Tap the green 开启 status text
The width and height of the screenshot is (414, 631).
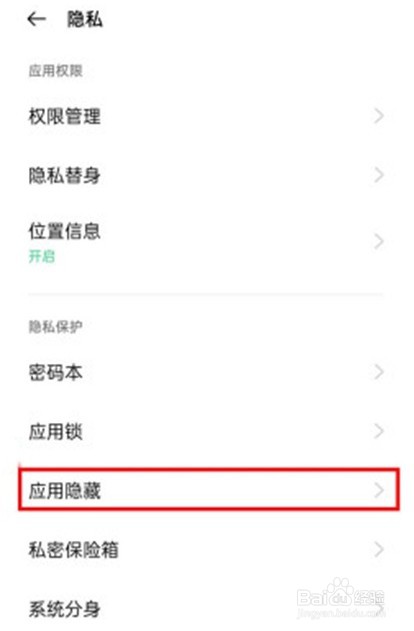coord(42,256)
